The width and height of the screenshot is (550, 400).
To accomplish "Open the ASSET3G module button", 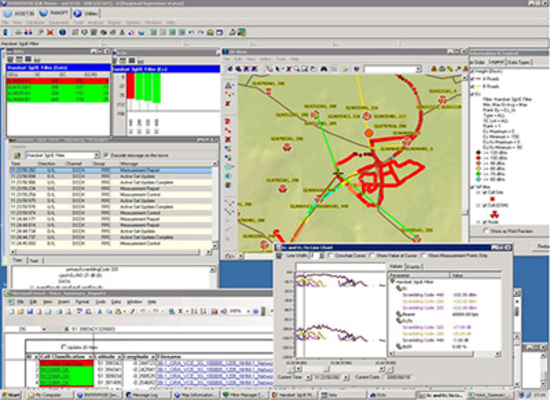I will (19, 13).
